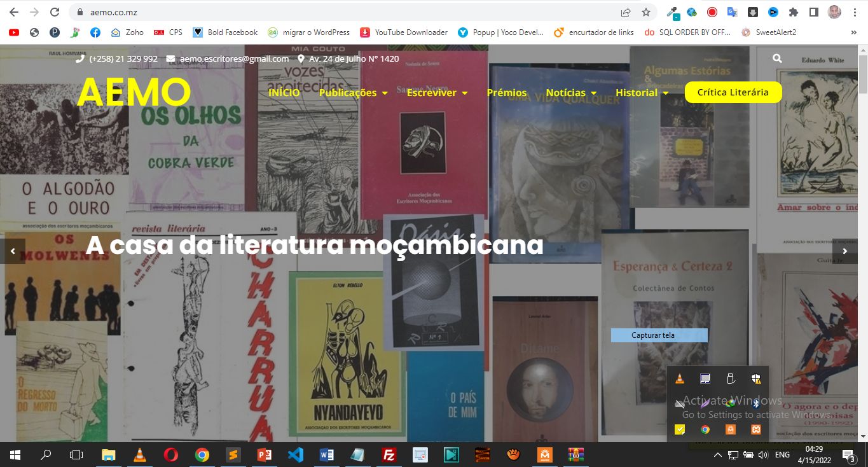Screen dimensions: 868x467
Task: Open Windows Security shield in tray overflow
Action: [756, 379]
